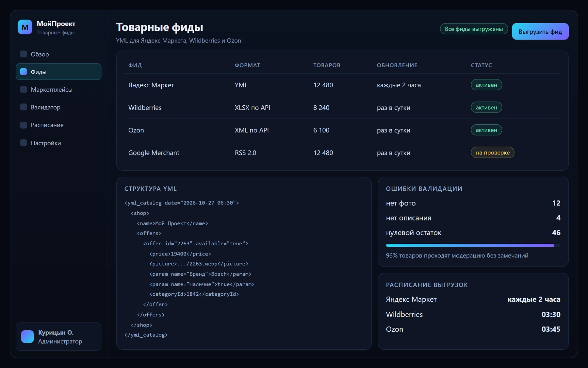Click the yml_catalog date opening tag line
Screen dimensions: 588x368
pos(182,203)
